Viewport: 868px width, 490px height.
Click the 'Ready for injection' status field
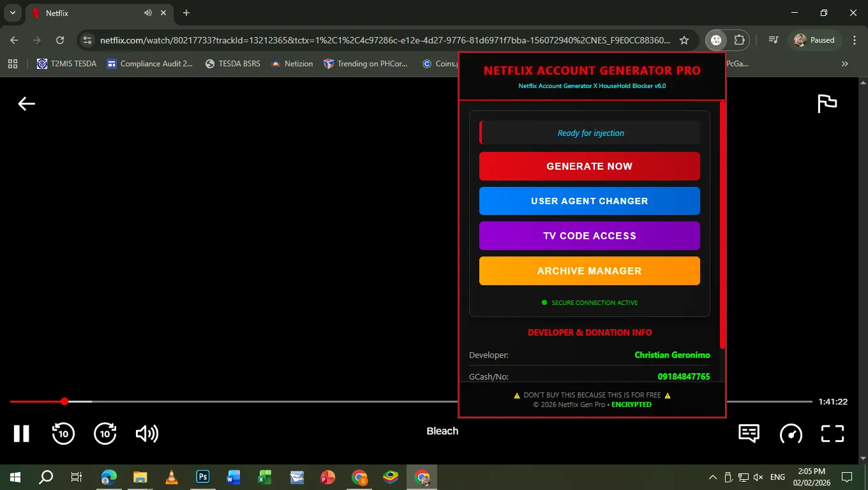click(590, 133)
